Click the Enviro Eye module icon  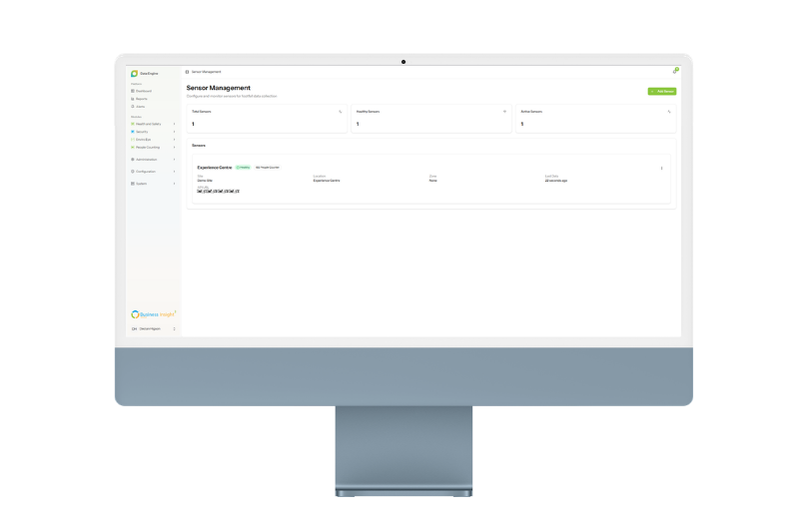point(133,140)
